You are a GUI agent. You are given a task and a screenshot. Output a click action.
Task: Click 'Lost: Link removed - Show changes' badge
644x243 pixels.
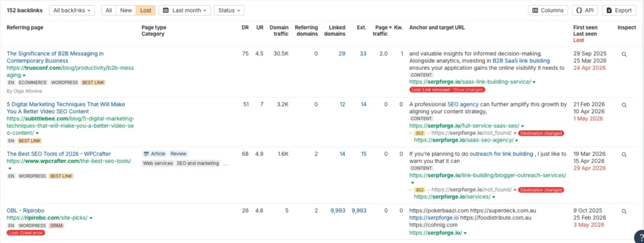(x=447, y=89)
